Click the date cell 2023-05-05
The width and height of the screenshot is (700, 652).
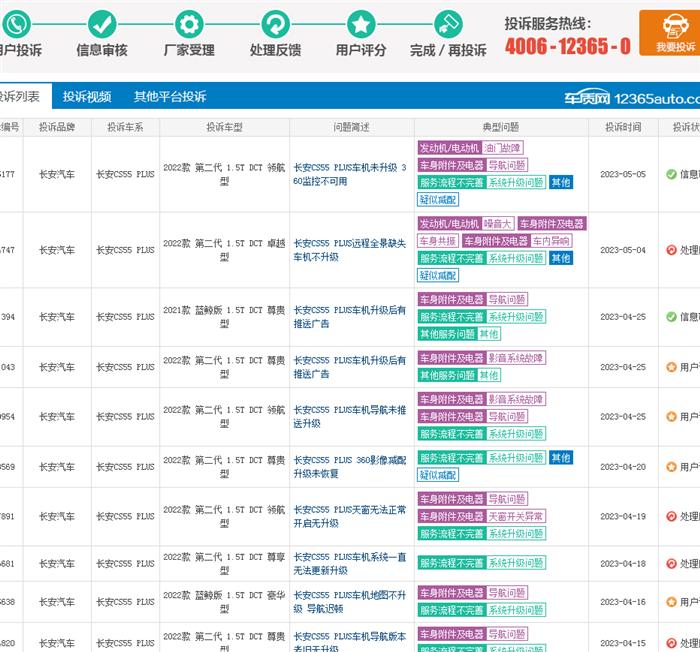[x=623, y=174]
